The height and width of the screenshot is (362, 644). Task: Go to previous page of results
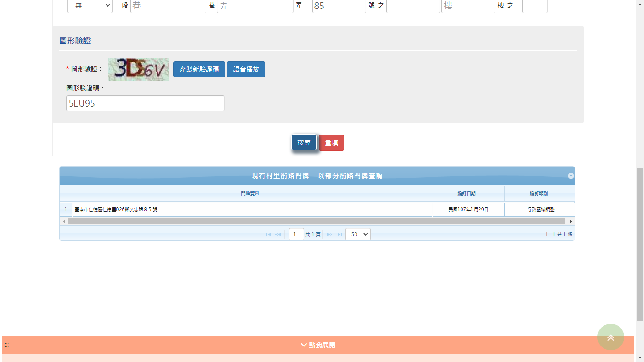278,234
